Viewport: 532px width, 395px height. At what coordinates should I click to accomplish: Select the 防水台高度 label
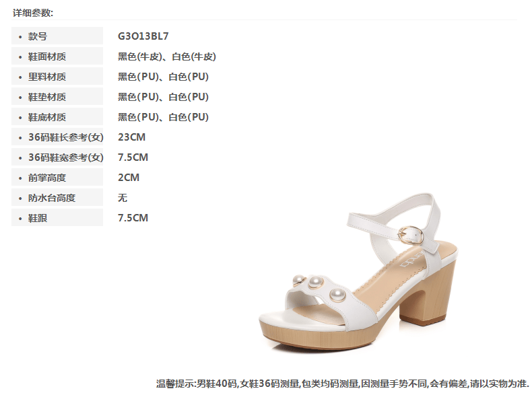click(x=52, y=198)
